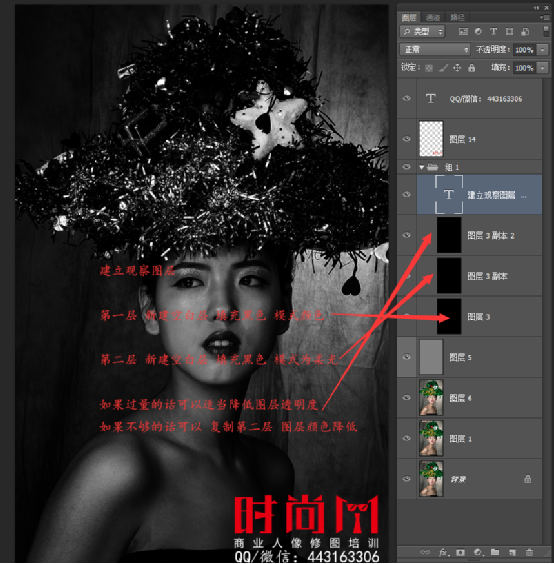Select gray thumbnail of 图层 5

pyautogui.click(x=431, y=357)
